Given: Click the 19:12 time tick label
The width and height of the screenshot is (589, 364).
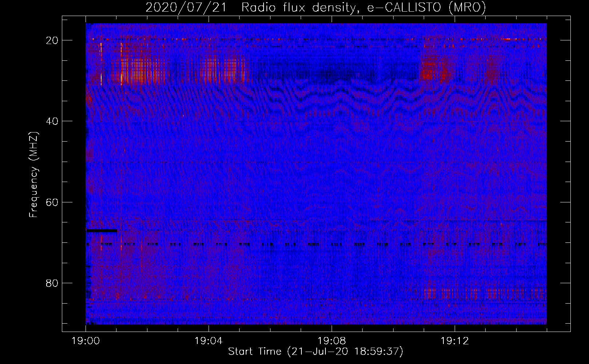Looking at the screenshot, I should point(455,341).
